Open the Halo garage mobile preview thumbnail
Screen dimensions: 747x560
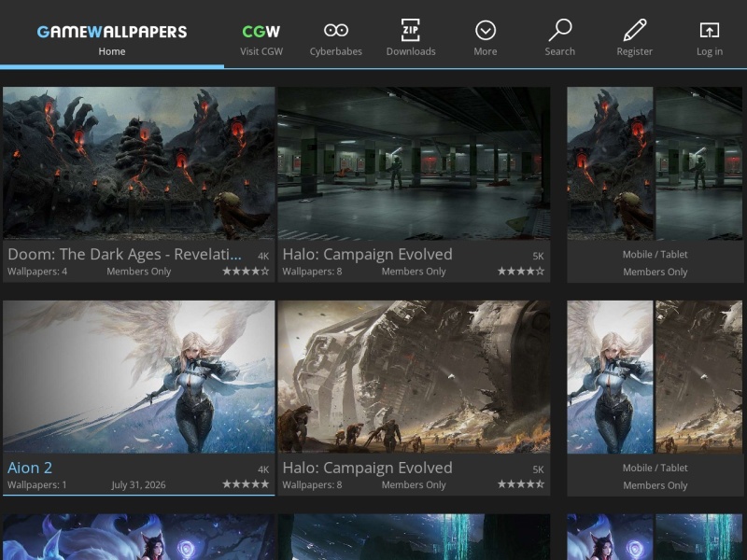(x=698, y=162)
